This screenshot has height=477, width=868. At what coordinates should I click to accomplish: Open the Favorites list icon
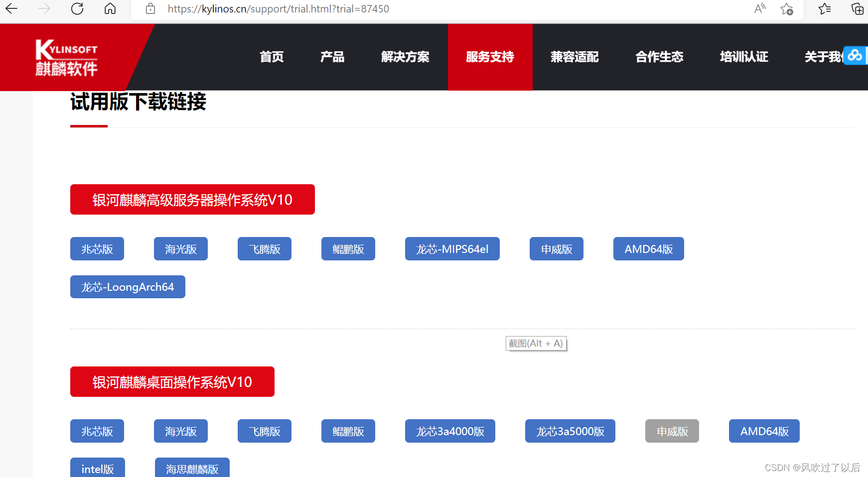coord(825,8)
